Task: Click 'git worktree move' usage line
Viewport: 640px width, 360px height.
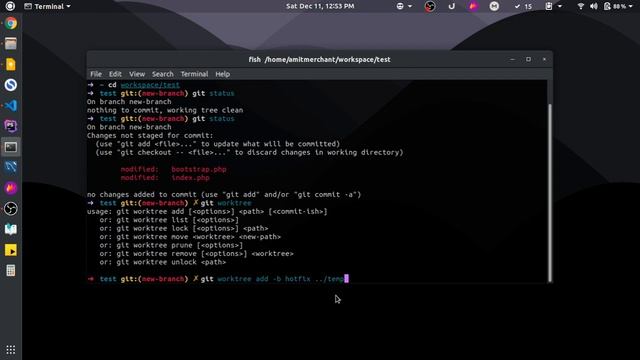Action: pyautogui.click(x=190, y=237)
